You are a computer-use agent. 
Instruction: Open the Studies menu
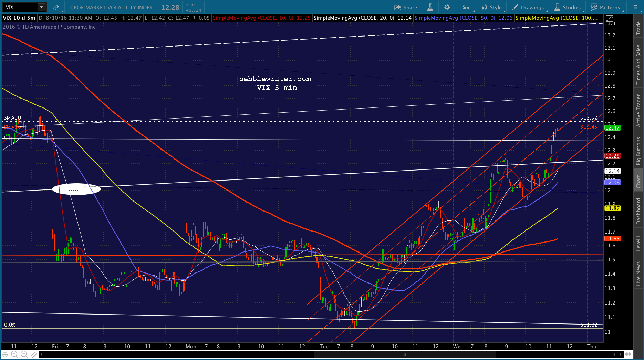[x=568, y=7]
